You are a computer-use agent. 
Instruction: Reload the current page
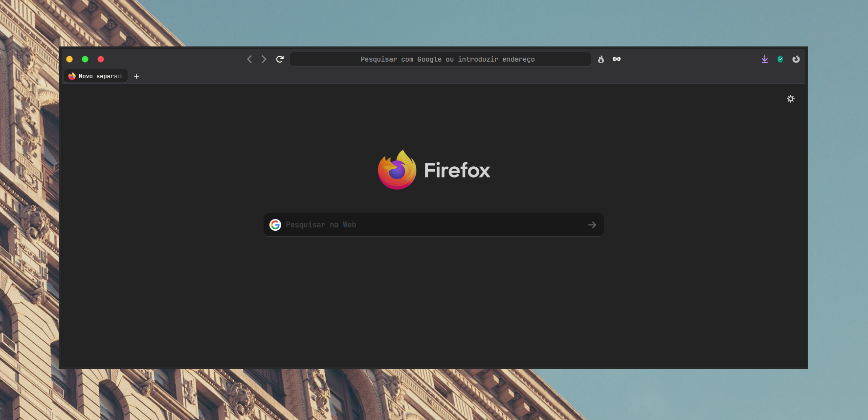point(280,59)
